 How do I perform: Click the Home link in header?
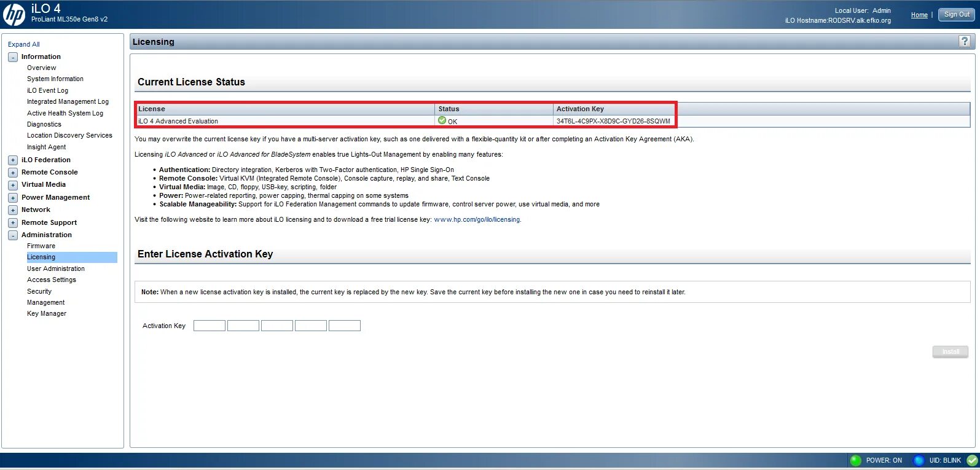919,15
